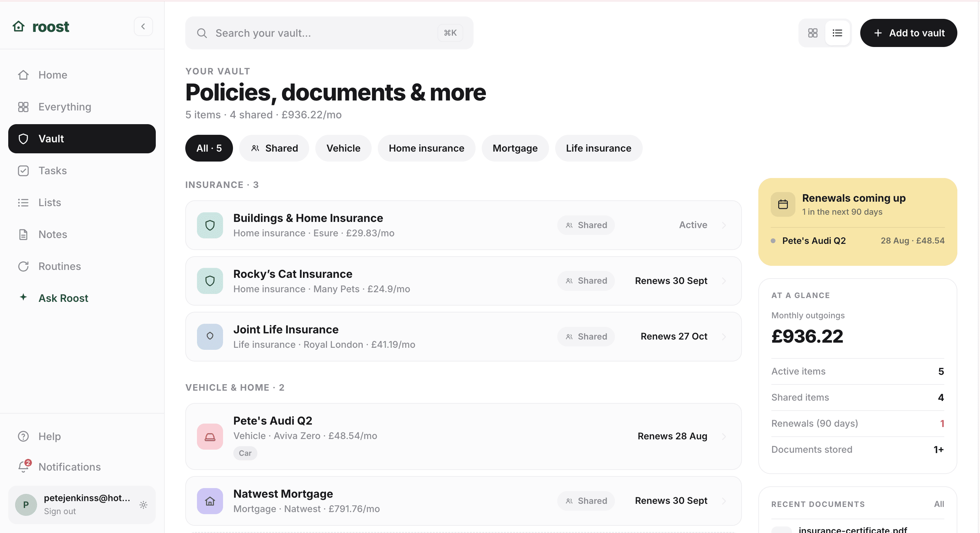Click the Car tag on Pete's Audi Q2
Image resolution: width=980 pixels, height=533 pixels.
[x=245, y=453]
